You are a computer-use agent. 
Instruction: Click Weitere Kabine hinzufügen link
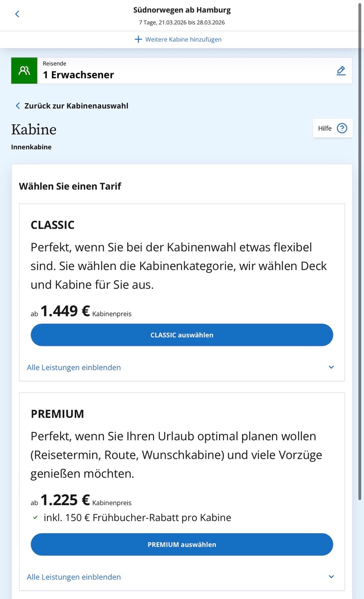[x=183, y=39]
